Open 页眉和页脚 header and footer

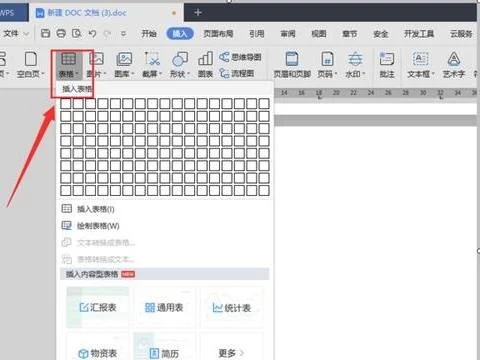[x=292, y=65]
